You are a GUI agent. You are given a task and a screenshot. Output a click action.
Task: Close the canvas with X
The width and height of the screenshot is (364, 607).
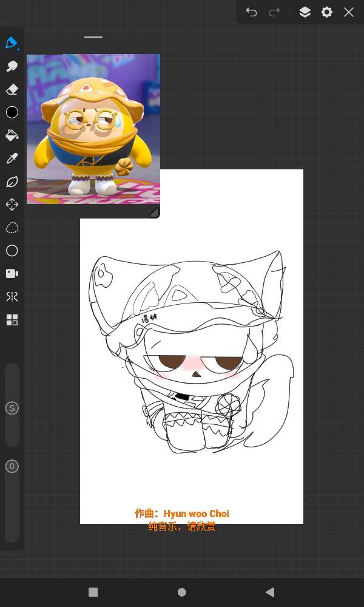tap(349, 12)
